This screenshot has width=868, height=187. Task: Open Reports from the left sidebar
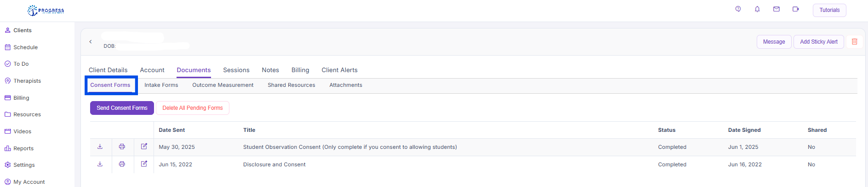tap(23, 148)
